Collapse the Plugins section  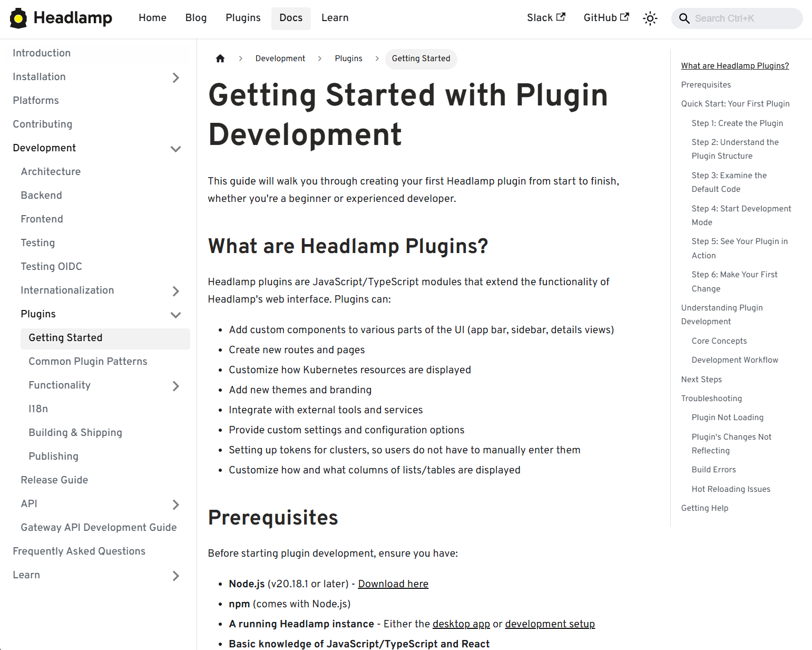[176, 315]
